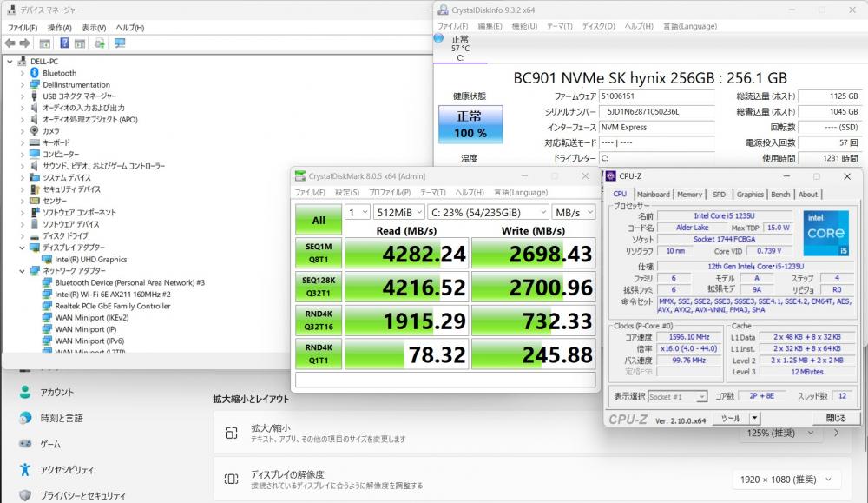
Task: Click the blue disk status circle in CrystalDiskInfo
Action: 438,38
